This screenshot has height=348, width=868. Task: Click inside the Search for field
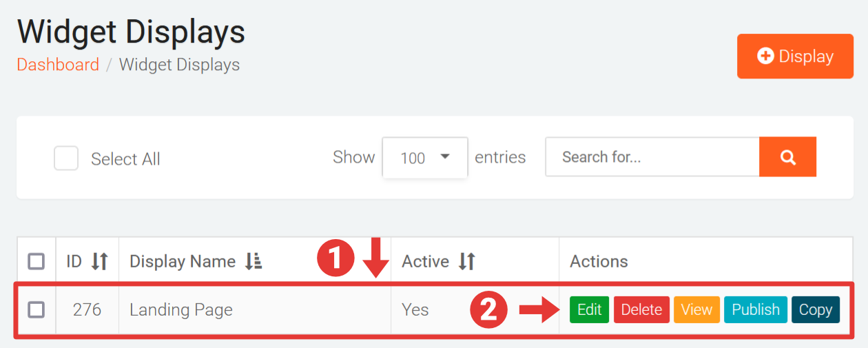[x=652, y=157]
